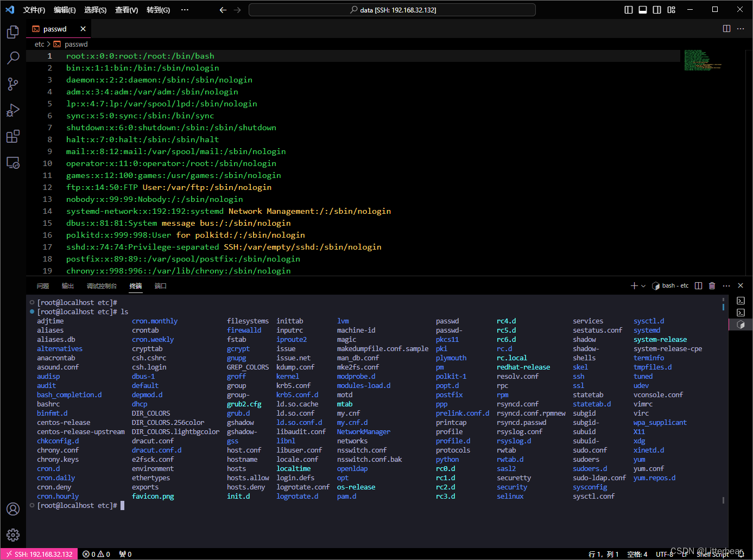Open the Run and Debug view

point(12,110)
